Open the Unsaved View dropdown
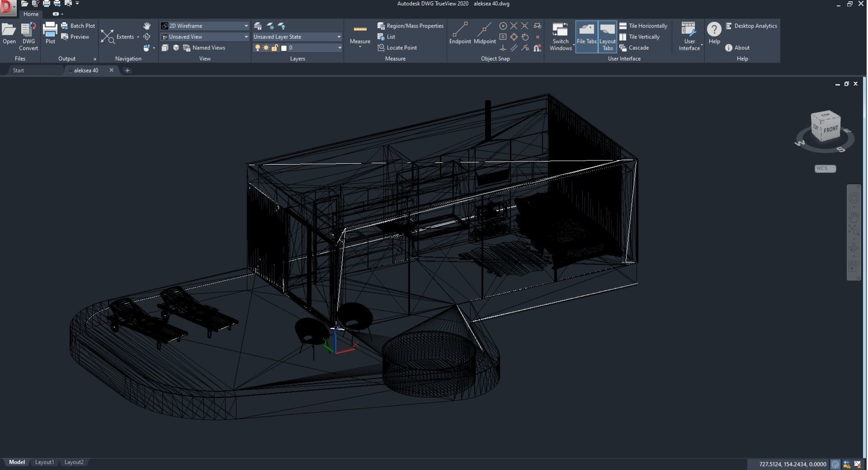This screenshot has height=470, width=868. (205, 37)
